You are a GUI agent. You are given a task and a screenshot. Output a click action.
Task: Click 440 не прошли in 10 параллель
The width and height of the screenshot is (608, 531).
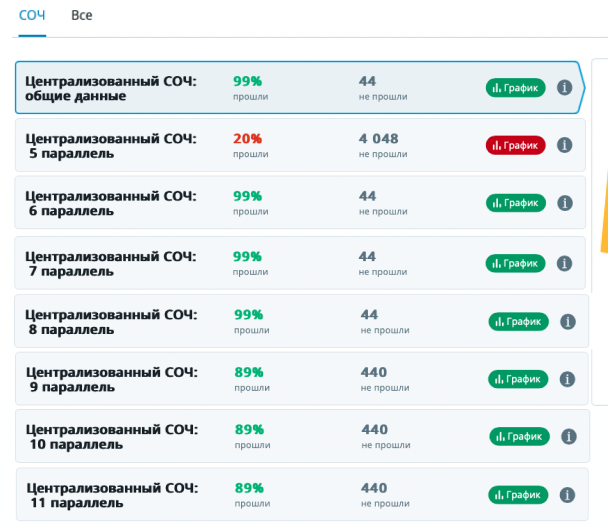point(374,430)
